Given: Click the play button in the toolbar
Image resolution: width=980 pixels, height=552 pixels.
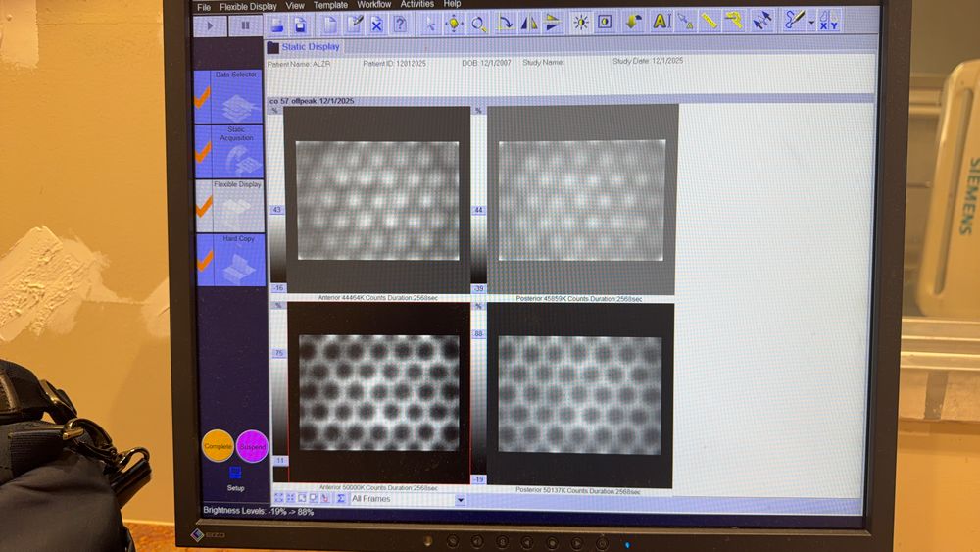Looking at the screenshot, I should [x=210, y=25].
